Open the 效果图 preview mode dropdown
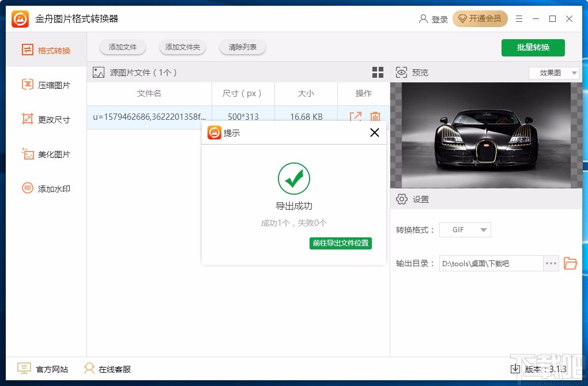The image size is (588, 386). click(x=553, y=73)
